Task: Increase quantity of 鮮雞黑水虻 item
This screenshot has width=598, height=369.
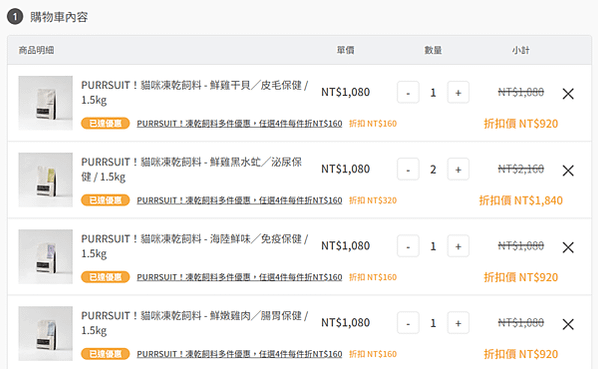Action: (458, 169)
